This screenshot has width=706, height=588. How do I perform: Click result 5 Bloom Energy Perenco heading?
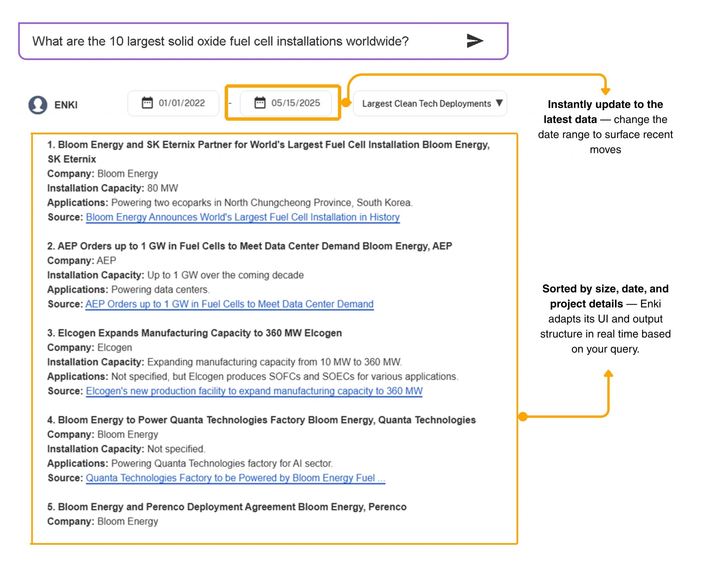click(x=227, y=507)
